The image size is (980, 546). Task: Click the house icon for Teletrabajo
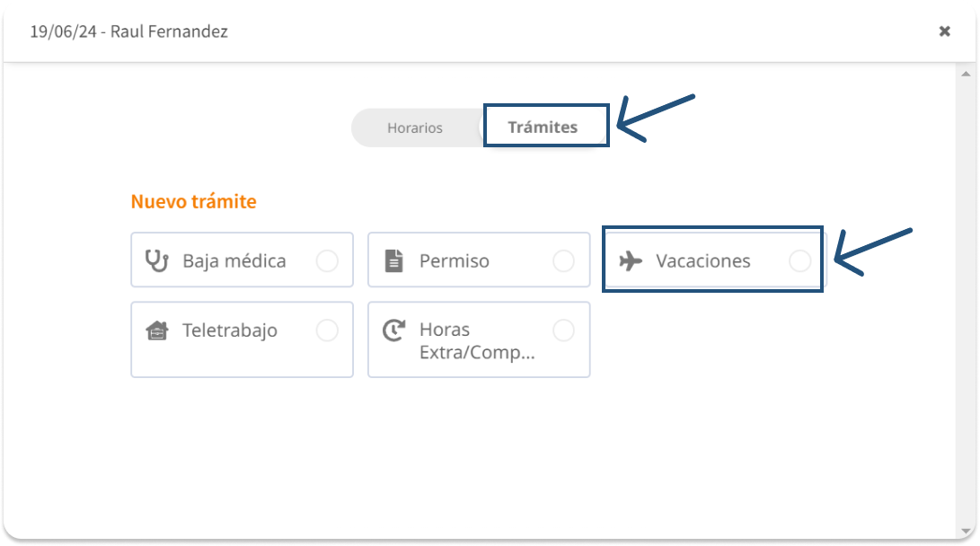point(157,330)
